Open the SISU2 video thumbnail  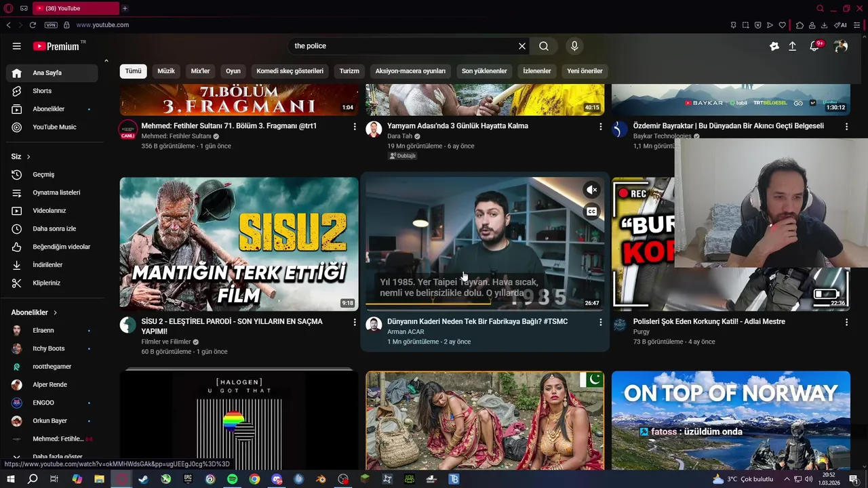239,244
